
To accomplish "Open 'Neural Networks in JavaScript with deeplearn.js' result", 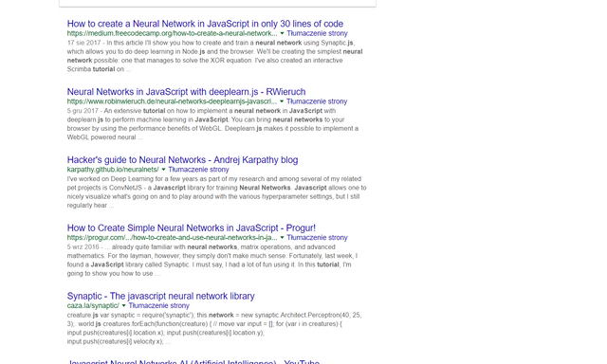I will (x=186, y=92).
